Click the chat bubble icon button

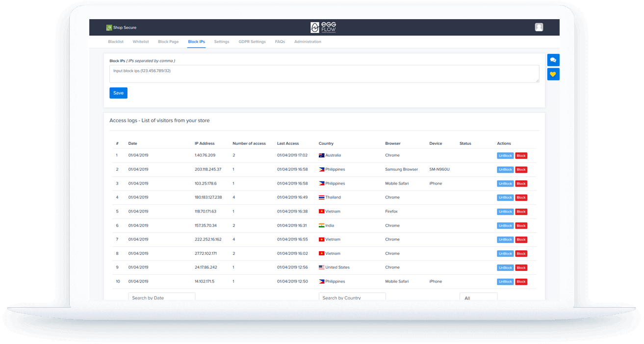pyautogui.click(x=553, y=60)
